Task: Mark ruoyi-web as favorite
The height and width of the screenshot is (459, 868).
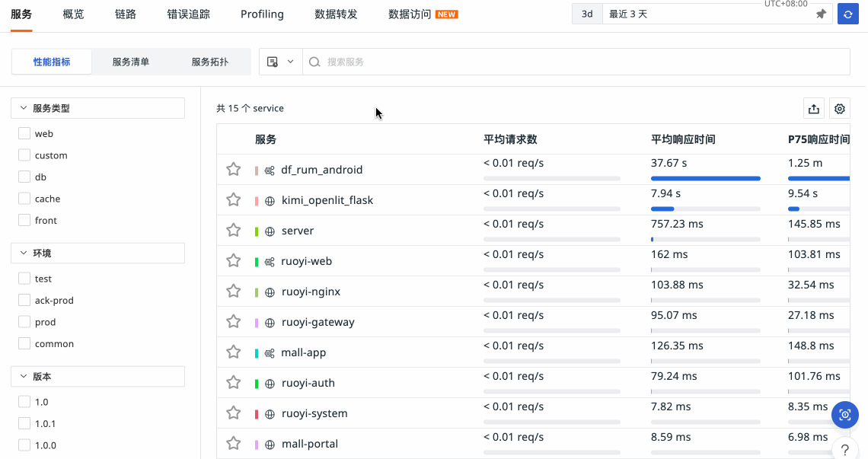Action: [234, 261]
